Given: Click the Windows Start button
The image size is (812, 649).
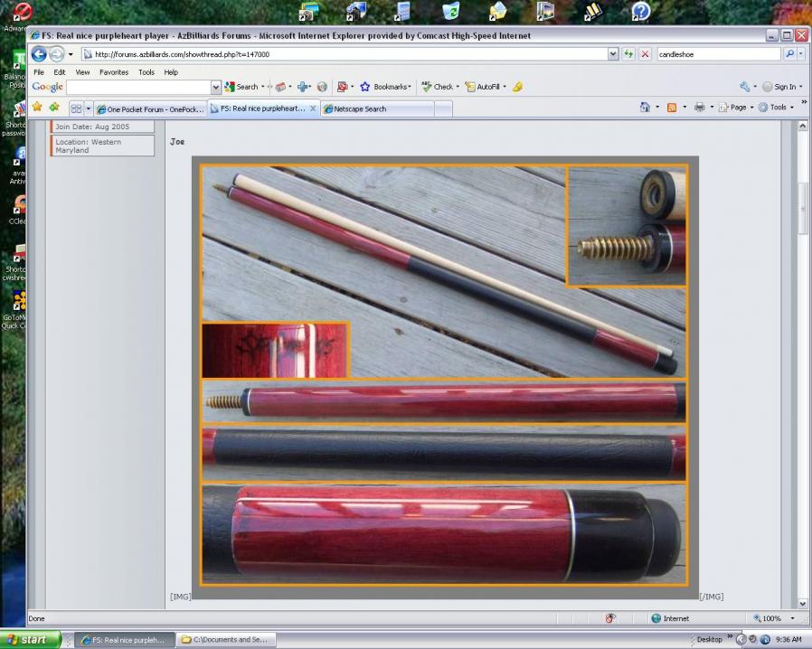Looking at the screenshot, I should pos(30,639).
